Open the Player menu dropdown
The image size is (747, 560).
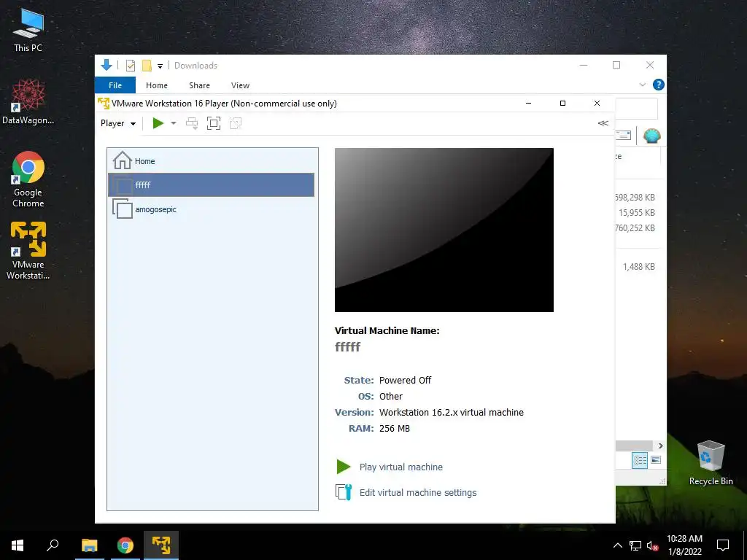pos(117,123)
